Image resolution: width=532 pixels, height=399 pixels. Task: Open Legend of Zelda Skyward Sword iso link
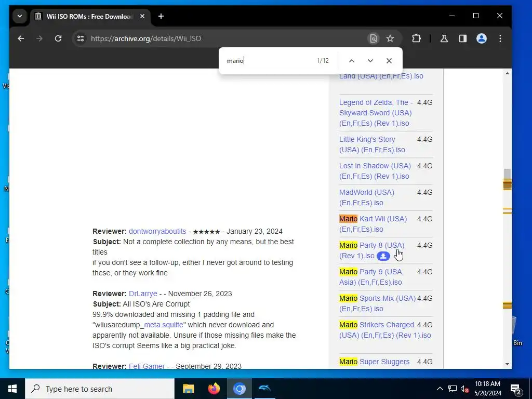coord(376,113)
